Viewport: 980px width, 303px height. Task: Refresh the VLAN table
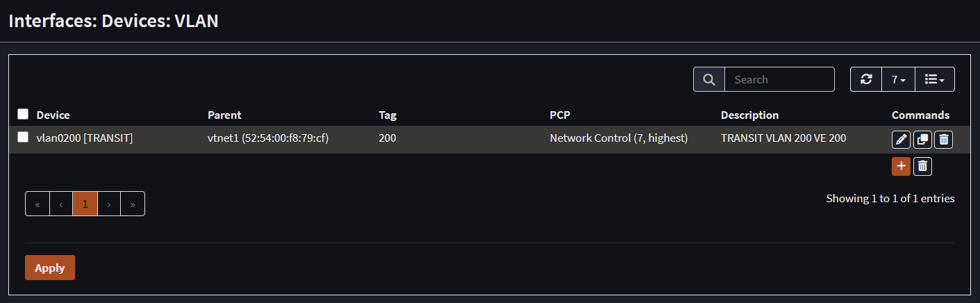click(x=866, y=79)
